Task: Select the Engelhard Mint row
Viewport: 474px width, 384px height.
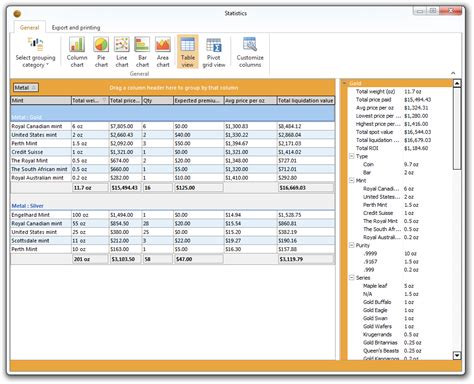Action: [x=173, y=215]
